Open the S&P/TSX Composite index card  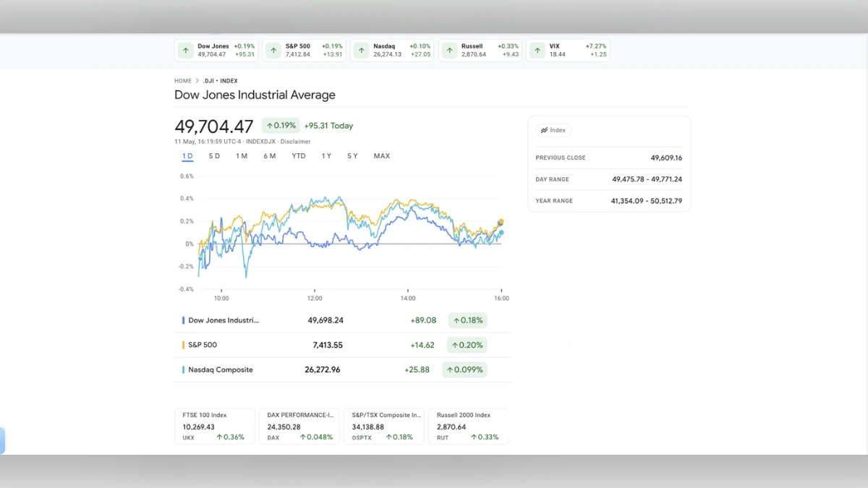(x=384, y=427)
